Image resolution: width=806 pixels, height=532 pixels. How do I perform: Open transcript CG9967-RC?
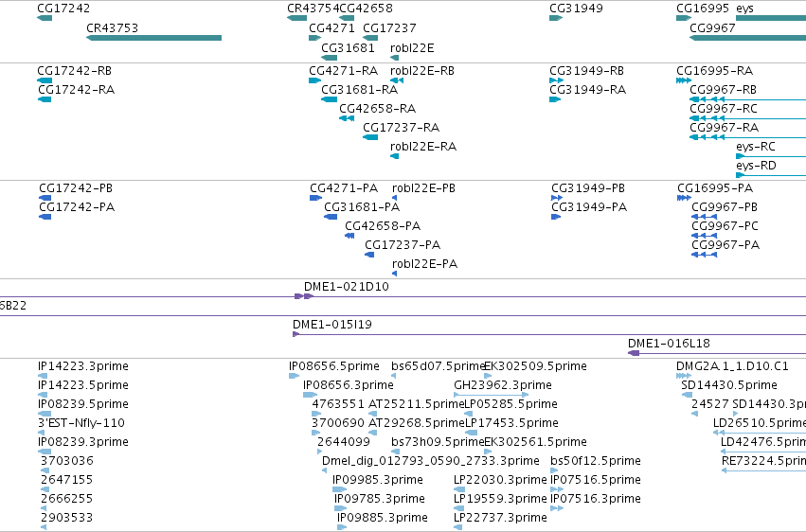tap(724, 109)
